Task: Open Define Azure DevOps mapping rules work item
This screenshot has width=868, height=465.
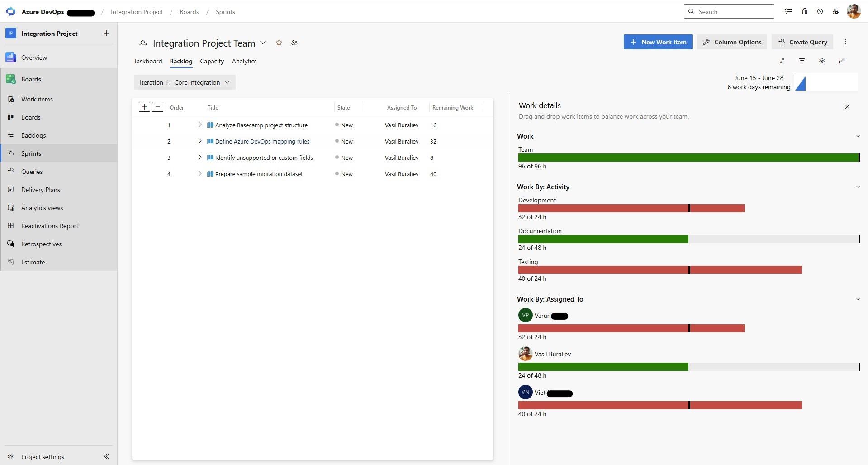Action: tap(262, 141)
